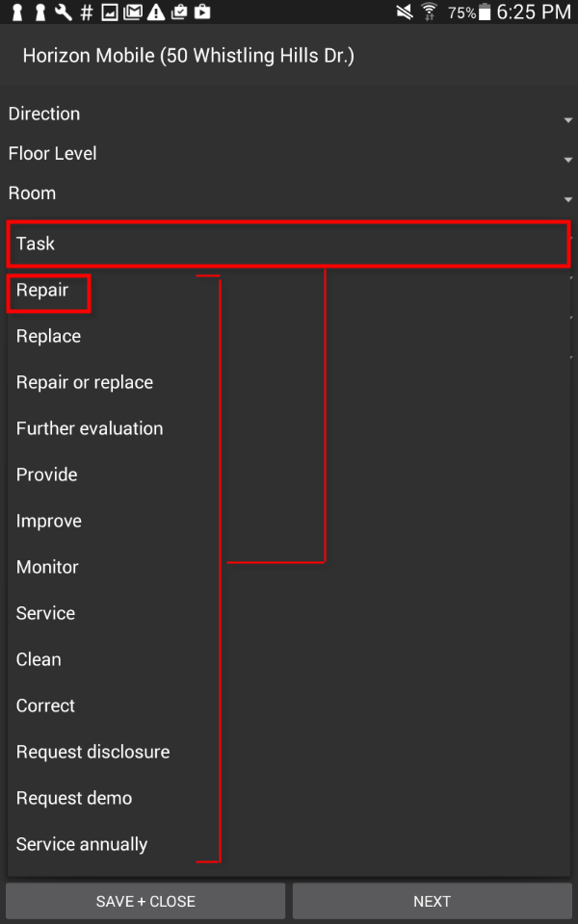Select the Service annually option
This screenshot has height=924, width=578.
pyautogui.click(x=82, y=845)
